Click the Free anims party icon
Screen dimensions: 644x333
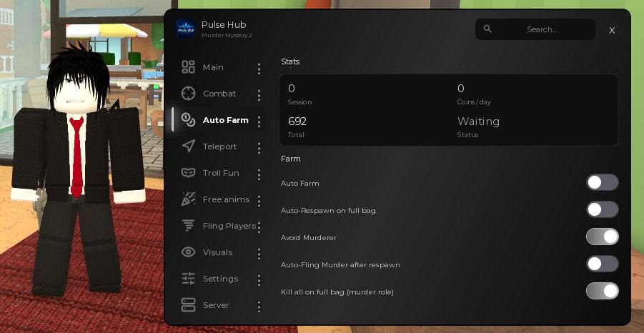coord(188,199)
